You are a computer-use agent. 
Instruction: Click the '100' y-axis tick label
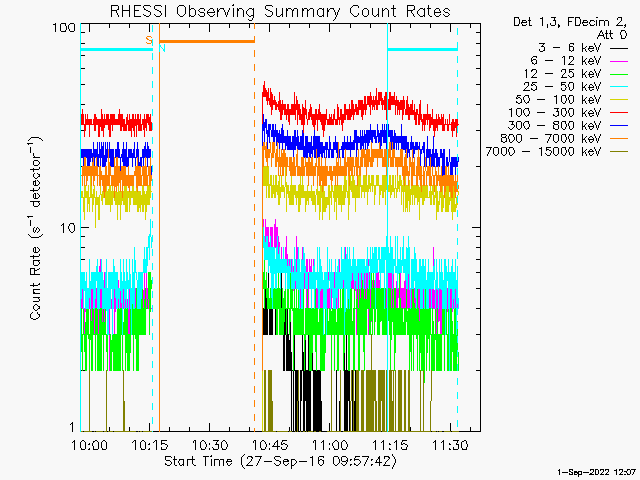click(x=64, y=28)
